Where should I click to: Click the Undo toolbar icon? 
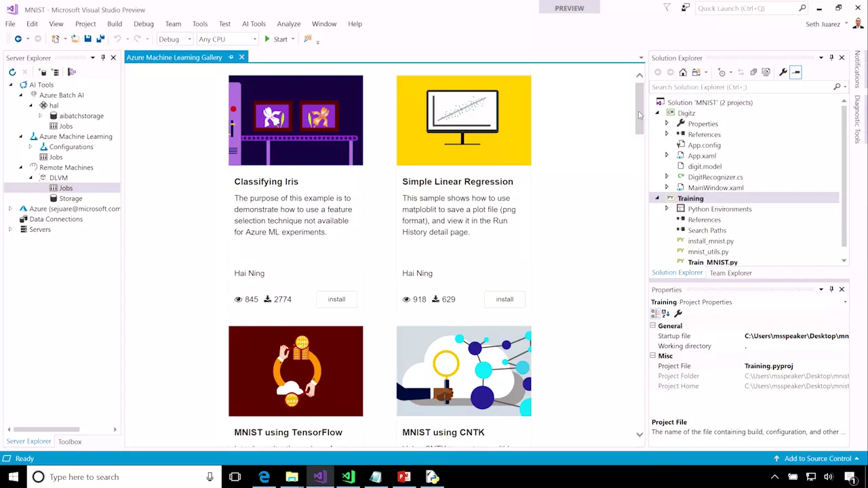click(117, 39)
